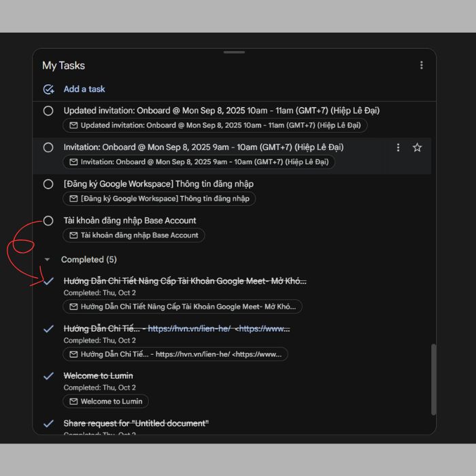Open the 'Welcome to Lumin' email chip
Viewport: 476px width, 476px height.
(x=105, y=401)
